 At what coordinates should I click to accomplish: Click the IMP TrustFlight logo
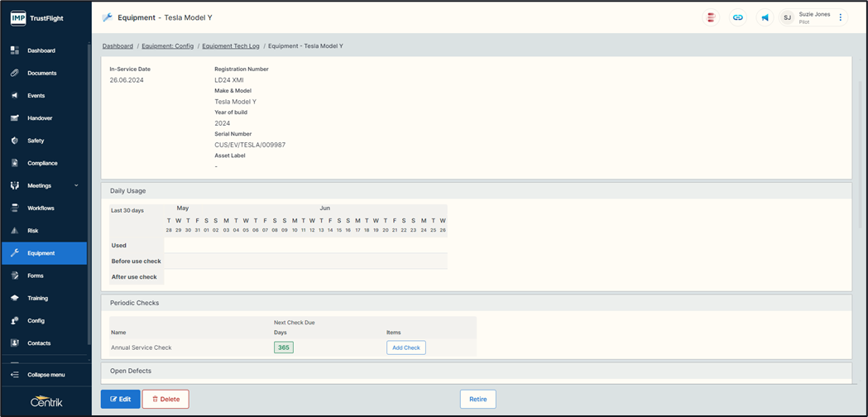pyautogui.click(x=37, y=17)
